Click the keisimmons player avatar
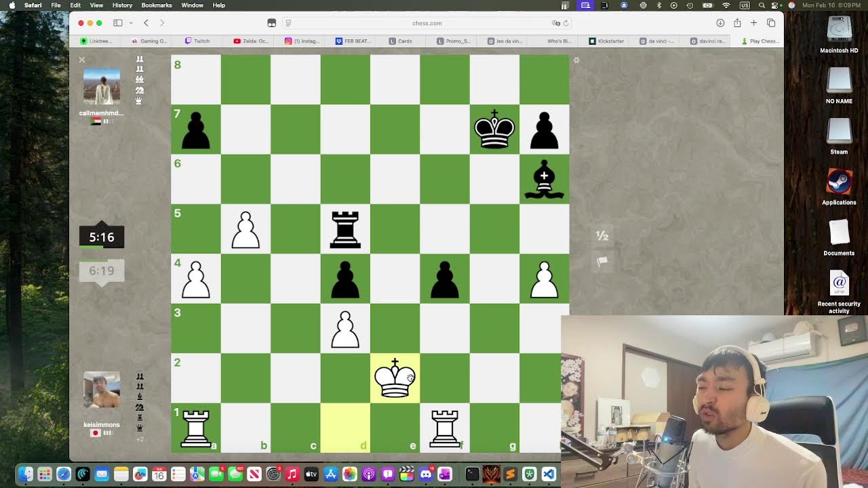The height and width of the screenshot is (488, 868). pyautogui.click(x=102, y=390)
